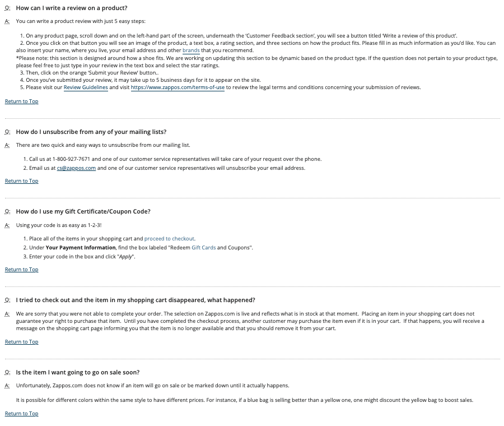Click the italic "Apply" text
The image size is (504, 426).
(x=125, y=257)
